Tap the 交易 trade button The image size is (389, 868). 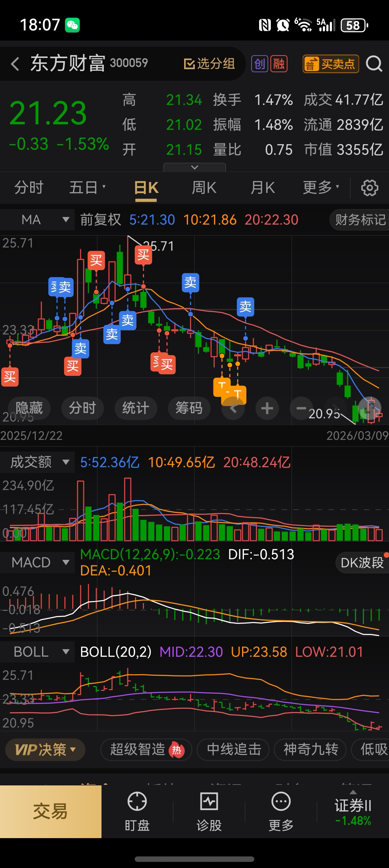[x=51, y=812]
